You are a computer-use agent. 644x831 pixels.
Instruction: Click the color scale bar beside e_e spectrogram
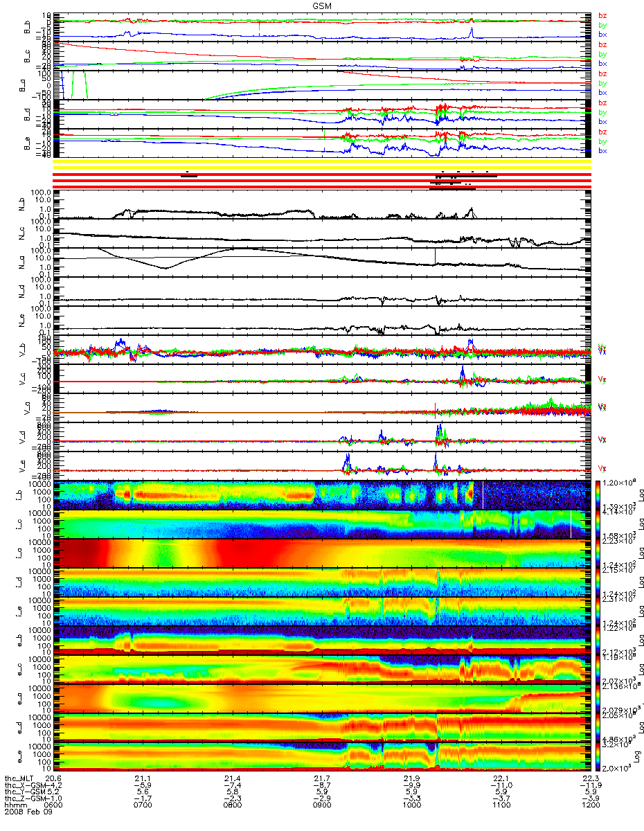[599, 756]
